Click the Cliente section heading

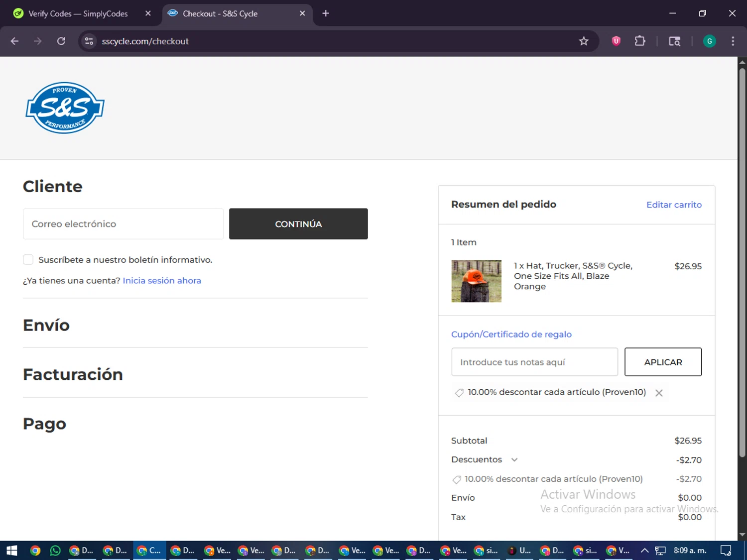coord(52,186)
